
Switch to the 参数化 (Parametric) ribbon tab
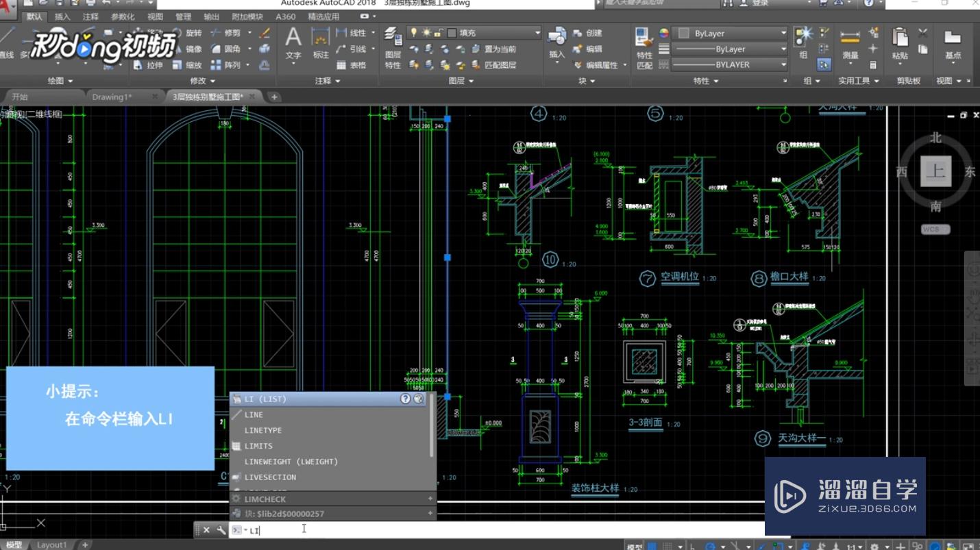(123, 16)
